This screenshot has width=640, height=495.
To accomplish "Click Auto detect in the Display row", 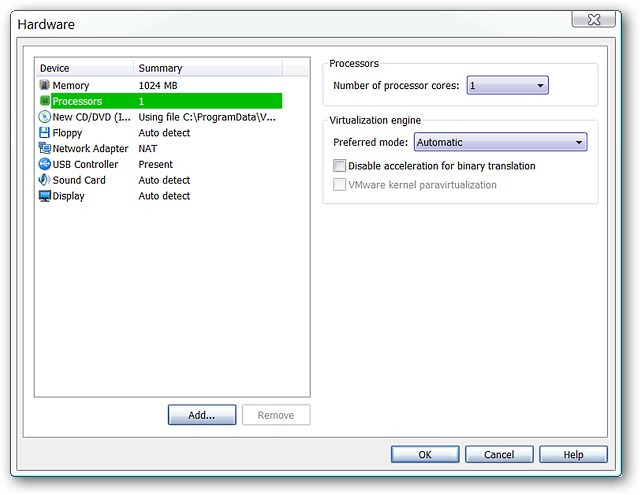I will click(x=164, y=196).
